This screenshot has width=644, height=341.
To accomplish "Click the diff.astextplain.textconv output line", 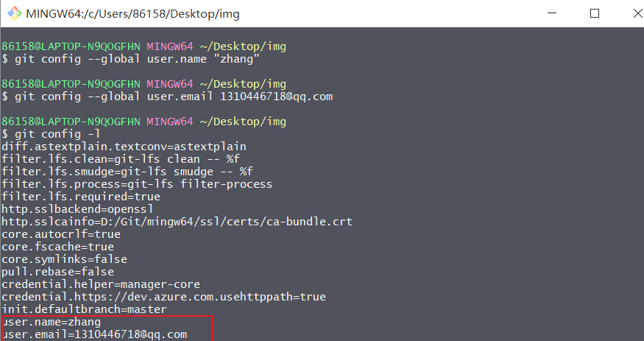I will pyautogui.click(x=124, y=147).
